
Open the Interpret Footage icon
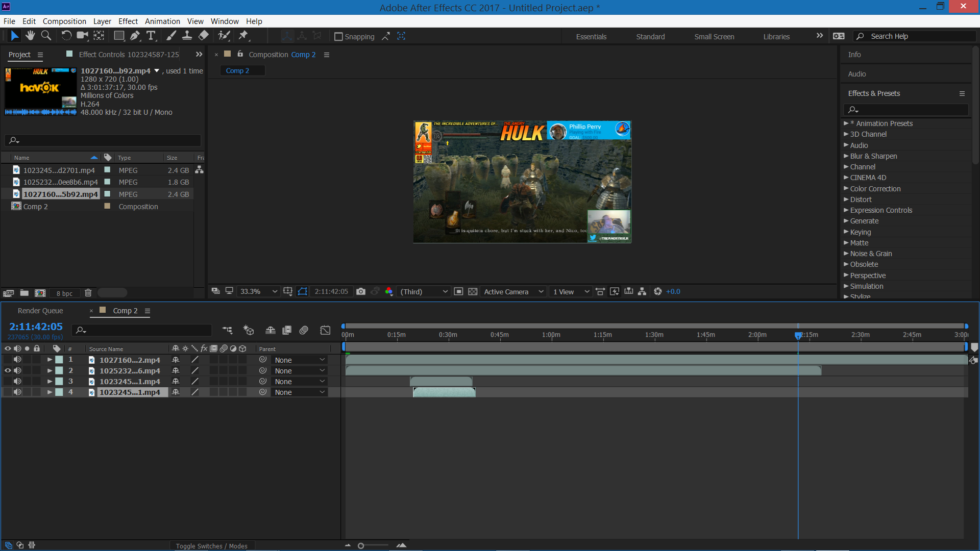8,293
